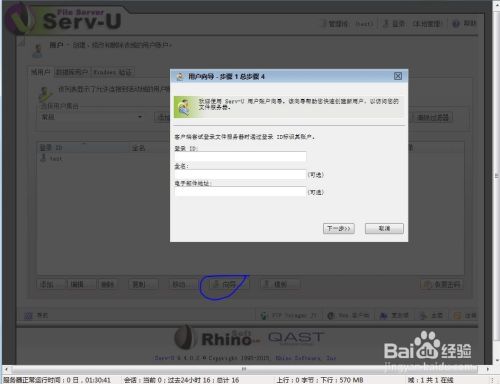Click the 复制 button below the user list
500x384 pixels.
(x=143, y=284)
